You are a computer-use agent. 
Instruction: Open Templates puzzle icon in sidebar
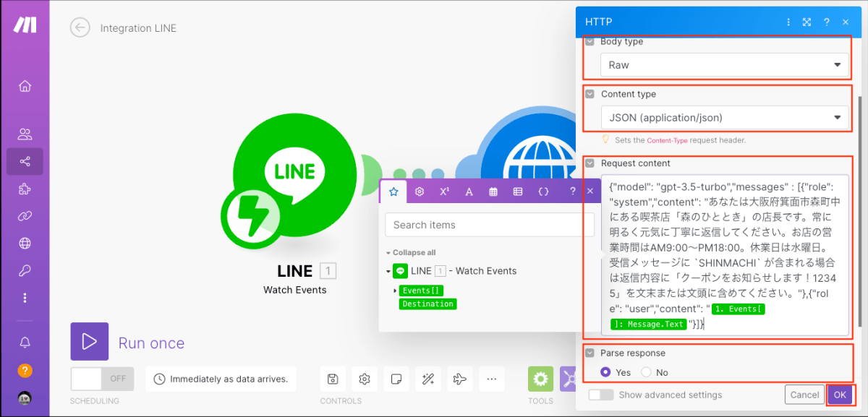tap(25, 189)
